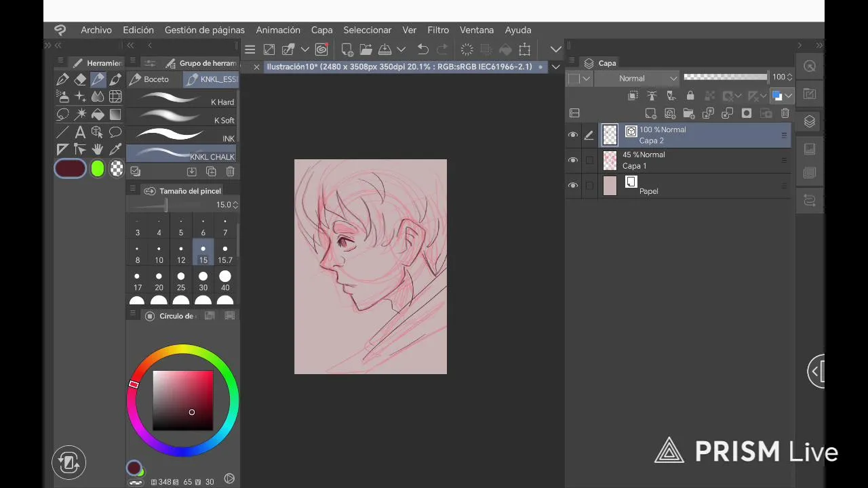Select the Straight line figure tool
The height and width of the screenshot is (488, 868).
click(x=62, y=132)
